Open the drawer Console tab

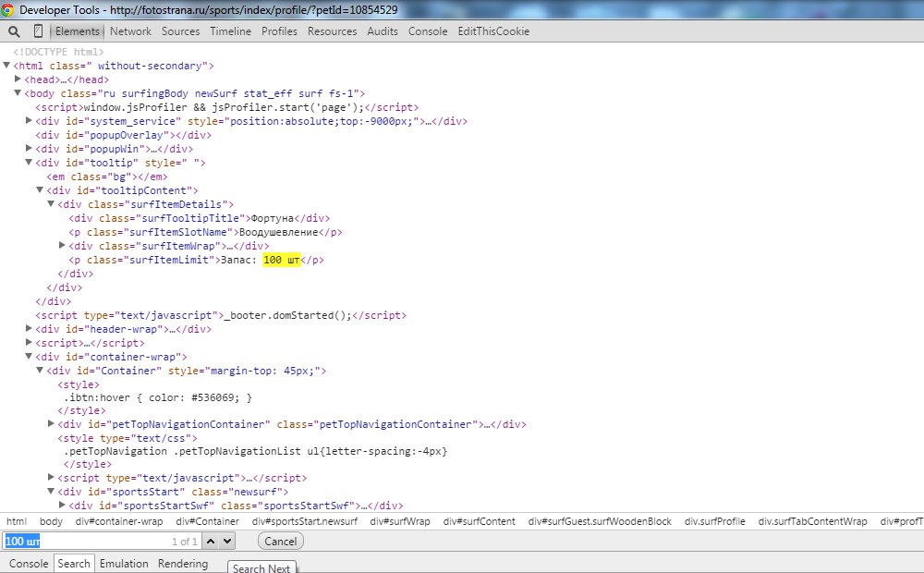tap(29, 564)
